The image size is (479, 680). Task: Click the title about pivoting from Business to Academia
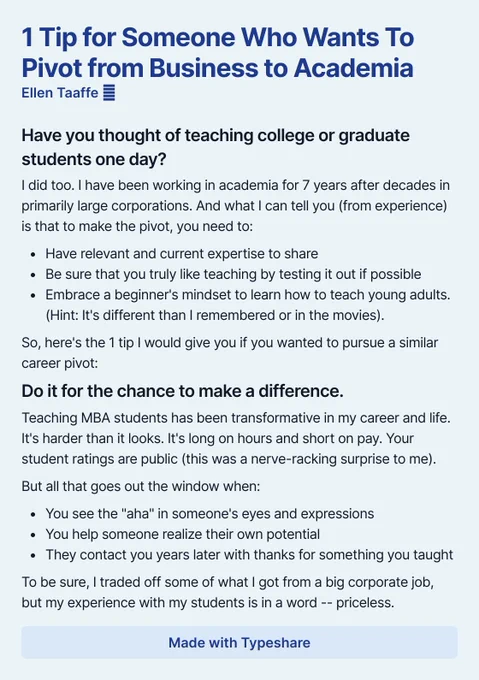[218, 52]
